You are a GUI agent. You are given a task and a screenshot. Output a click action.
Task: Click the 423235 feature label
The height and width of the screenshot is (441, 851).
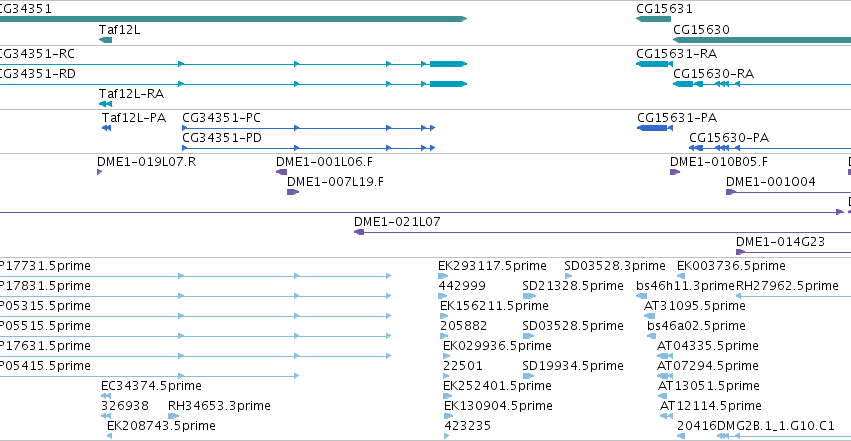pyautogui.click(x=468, y=426)
